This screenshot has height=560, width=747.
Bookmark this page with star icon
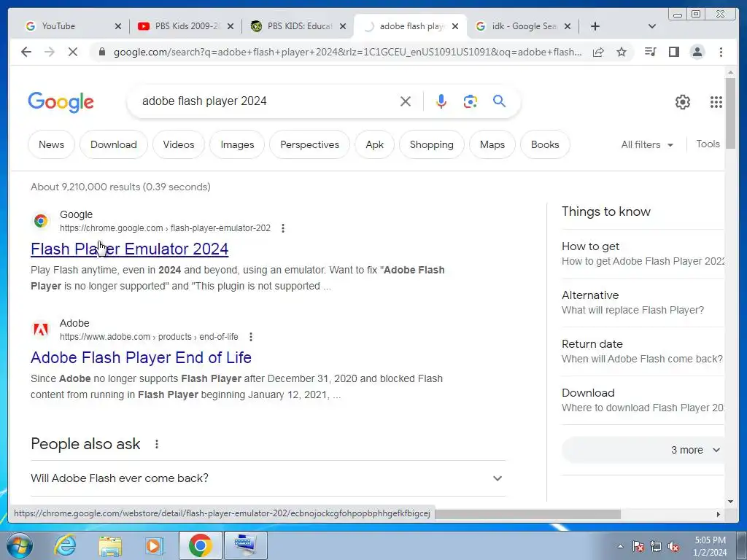pyautogui.click(x=622, y=52)
